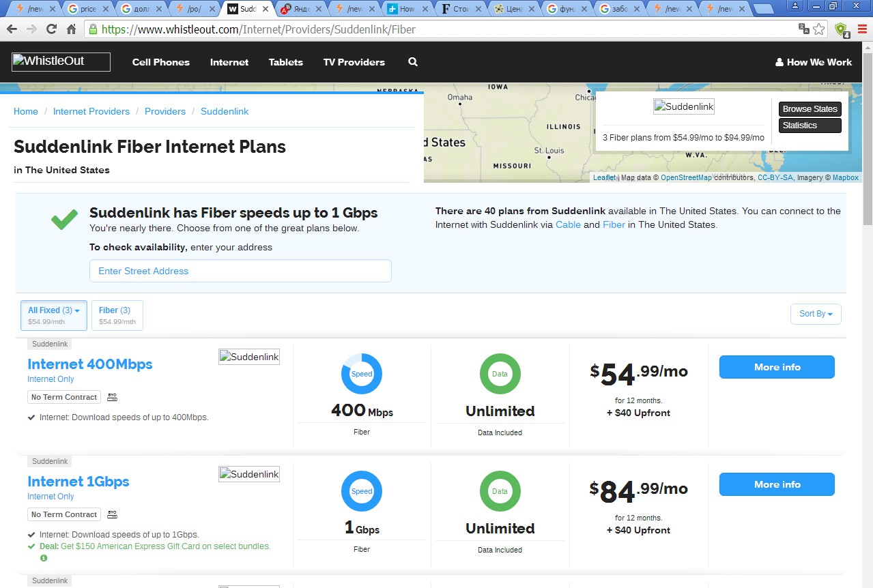The image size is (873, 588).
Task: Switch to the '/po/' browser tab
Action: coord(195,9)
